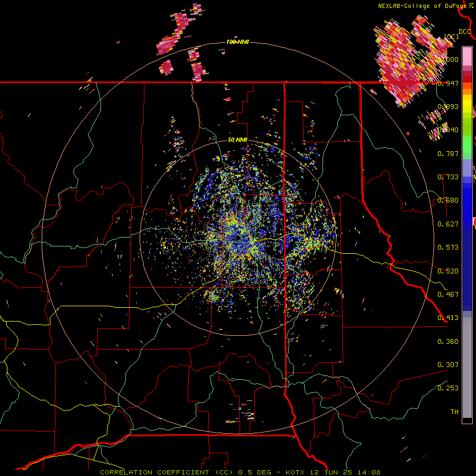Viewport: 476px width, 476px height.
Task: Click the 0.733 scale value
Action: (x=448, y=177)
